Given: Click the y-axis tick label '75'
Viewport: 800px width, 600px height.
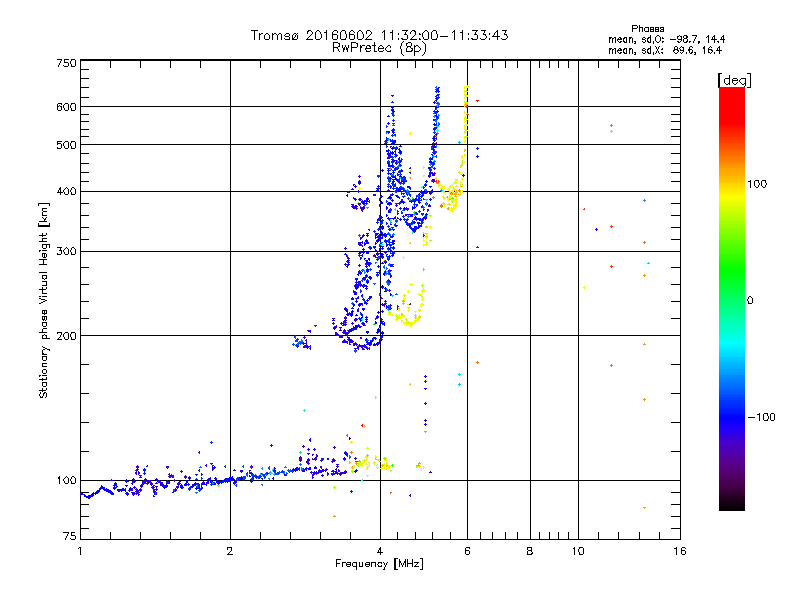Looking at the screenshot, I should click(70, 536).
